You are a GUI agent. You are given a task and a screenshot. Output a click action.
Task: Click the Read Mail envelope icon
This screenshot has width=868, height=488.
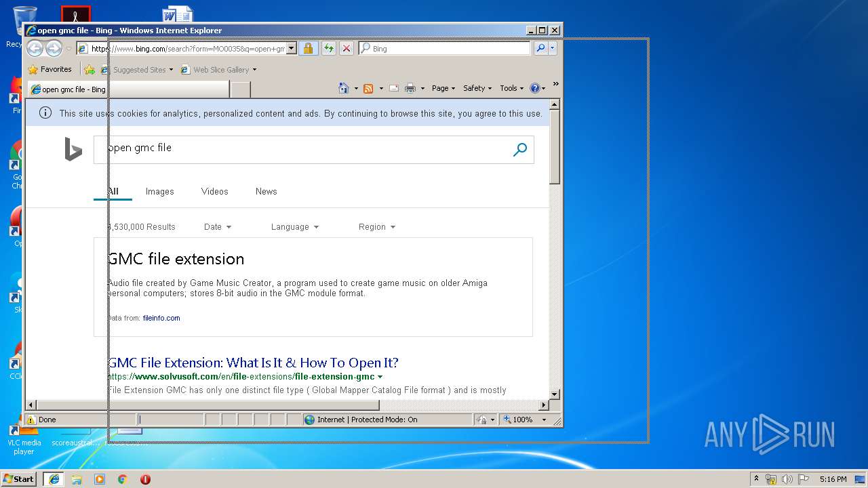click(393, 88)
